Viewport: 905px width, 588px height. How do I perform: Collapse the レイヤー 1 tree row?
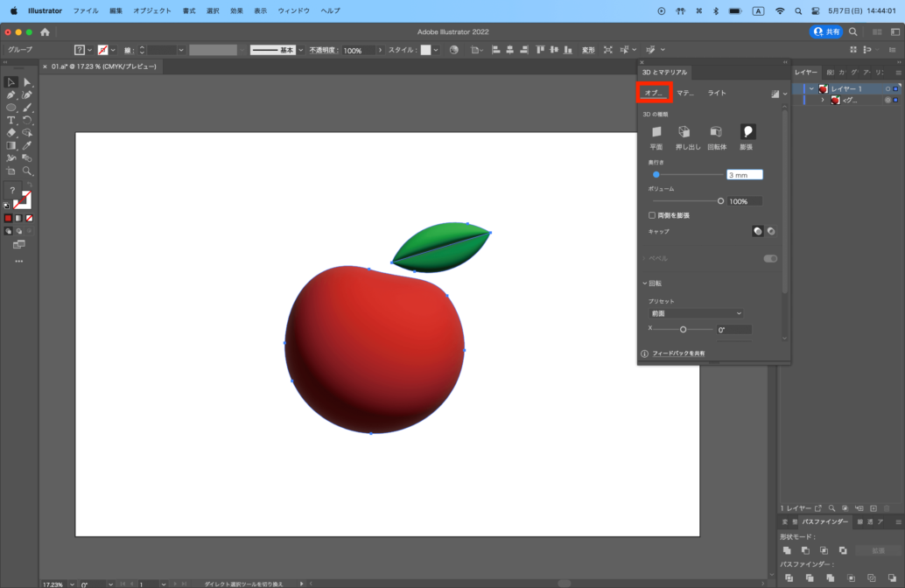click(811, 89)
